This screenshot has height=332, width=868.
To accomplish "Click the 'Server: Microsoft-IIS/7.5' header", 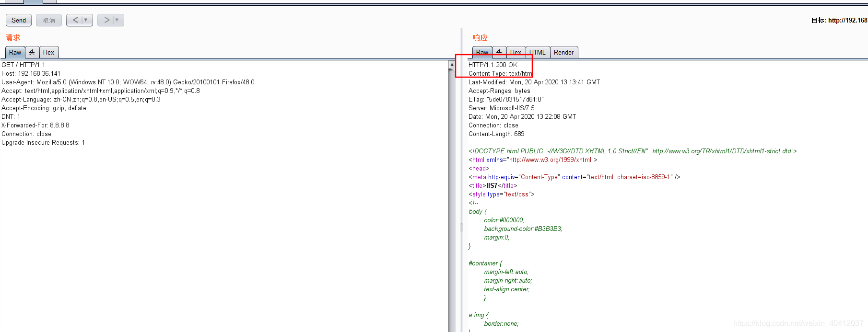I will coord(502,108).
